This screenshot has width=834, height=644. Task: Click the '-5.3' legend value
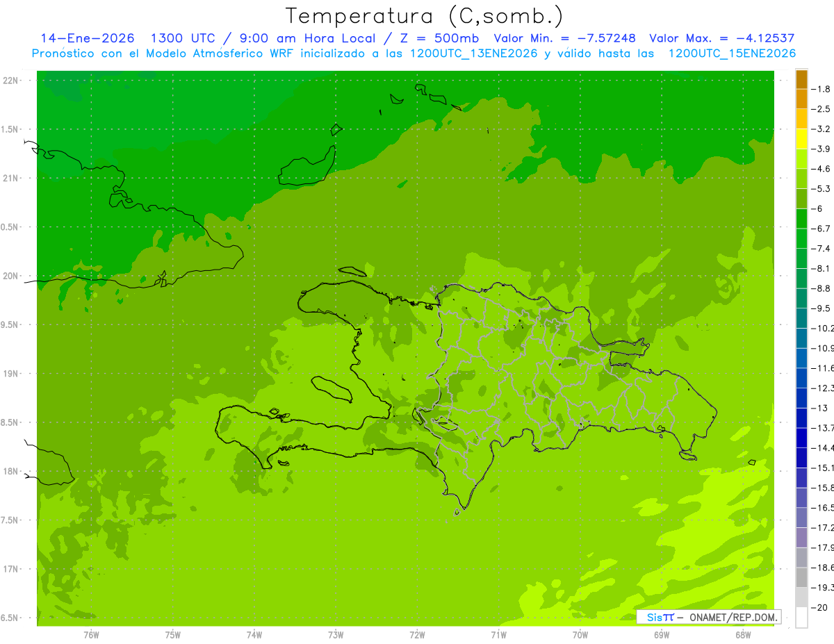(821, 188)
